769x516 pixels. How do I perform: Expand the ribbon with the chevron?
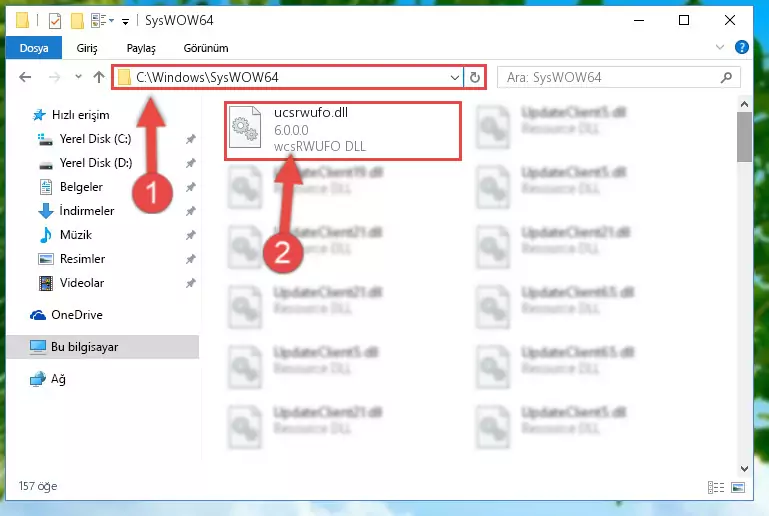point(719,47)
